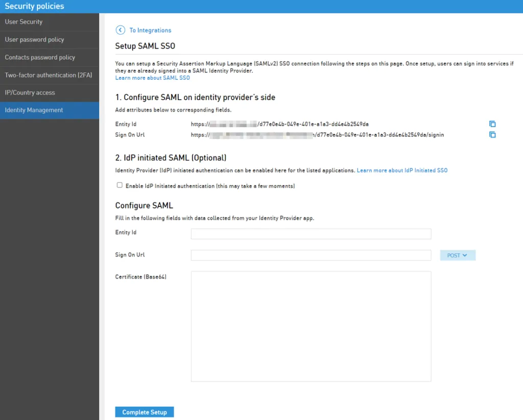The image size is (523, 420).
Task: Open Learn more about IdP Initiated SSO
Action: point(402,171)
